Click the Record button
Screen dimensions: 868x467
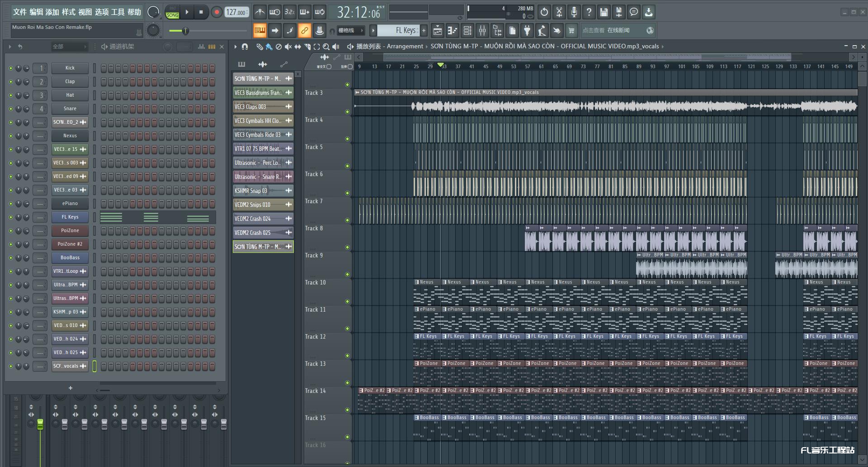217,12
